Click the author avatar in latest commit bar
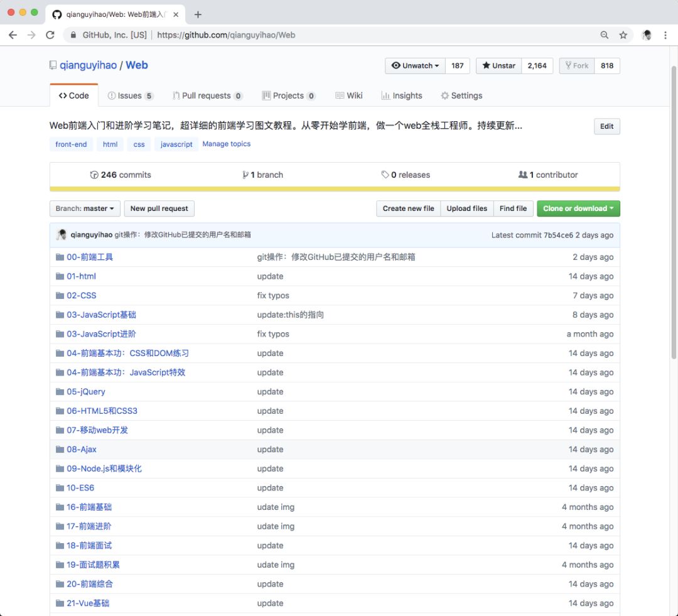Screen dimensions: 678x616 62,234
